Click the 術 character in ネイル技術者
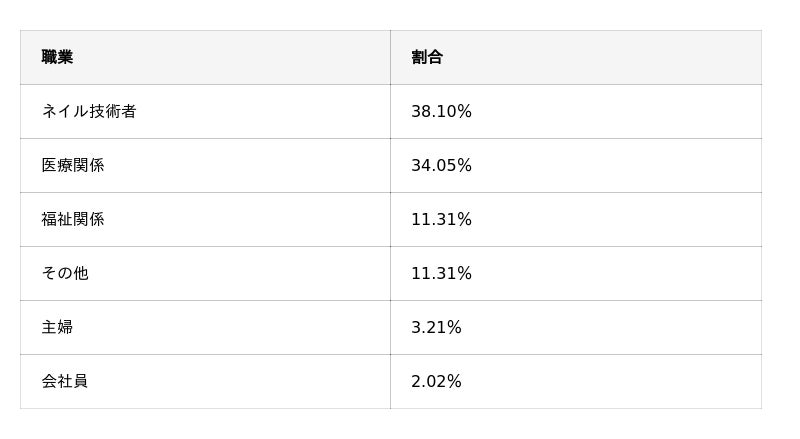The width and height of the screenshot is (800, 439). pyautogui.click(x=113, y=111)
